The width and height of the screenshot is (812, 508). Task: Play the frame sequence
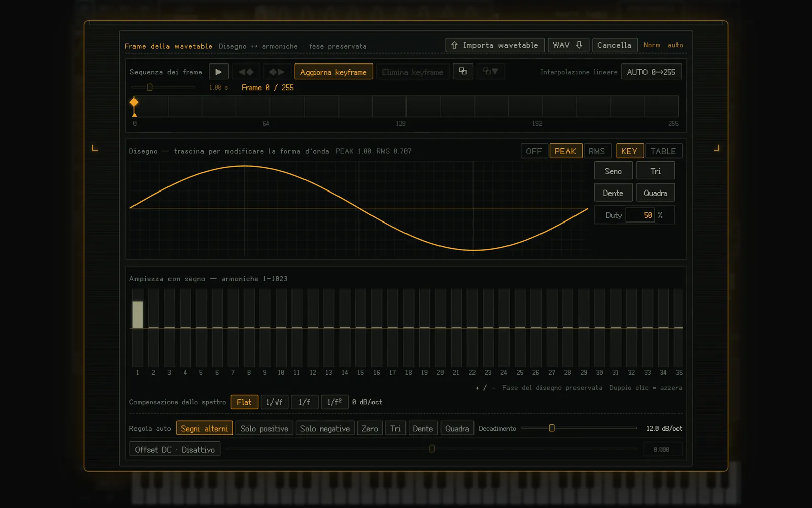coord(218,72)
